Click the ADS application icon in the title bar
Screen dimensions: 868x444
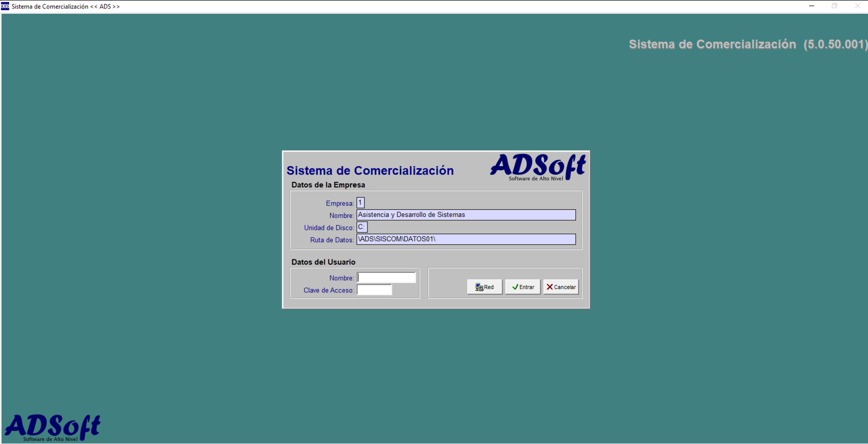pos(5,6)
